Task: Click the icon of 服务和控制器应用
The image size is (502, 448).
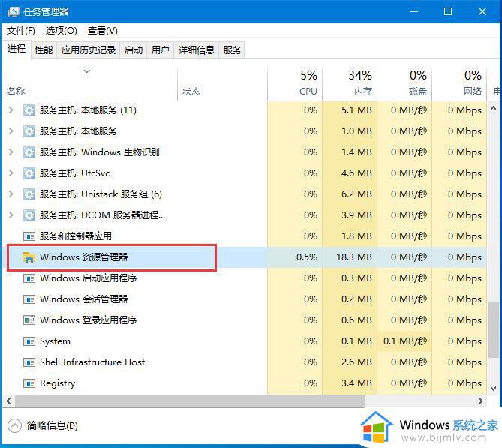Action: 29,236
